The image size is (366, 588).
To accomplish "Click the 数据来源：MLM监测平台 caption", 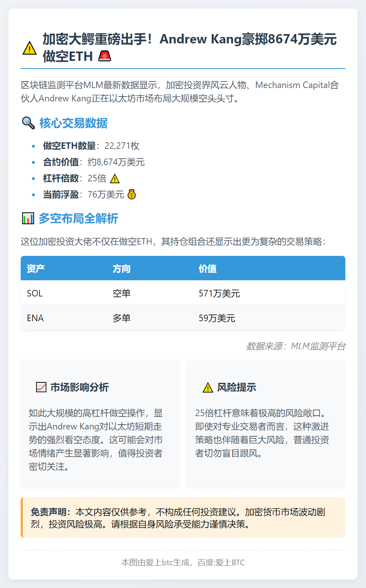I will (x=295, y=346).
